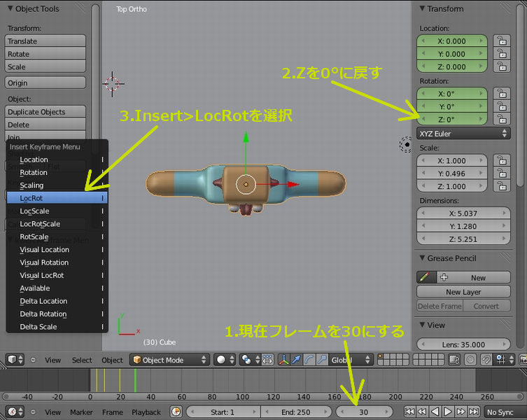
Task: Toggle lock on Scale Z
Action: pos(502,186)
